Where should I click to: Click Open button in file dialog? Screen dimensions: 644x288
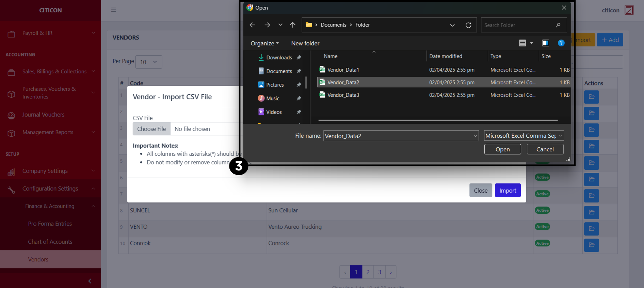pos(502,149)
